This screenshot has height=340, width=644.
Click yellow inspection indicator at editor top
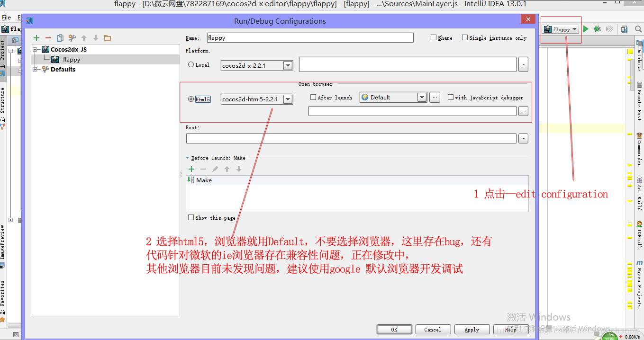tap(630, 51)
